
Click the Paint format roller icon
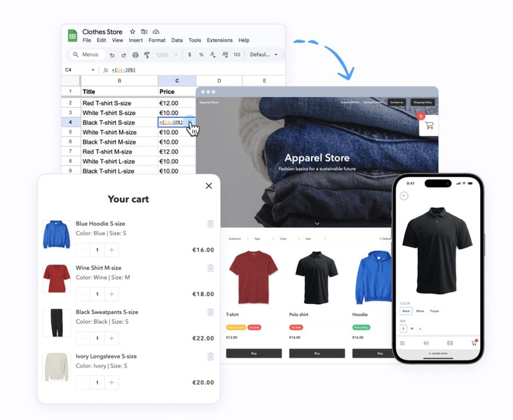tap(147, 55)
